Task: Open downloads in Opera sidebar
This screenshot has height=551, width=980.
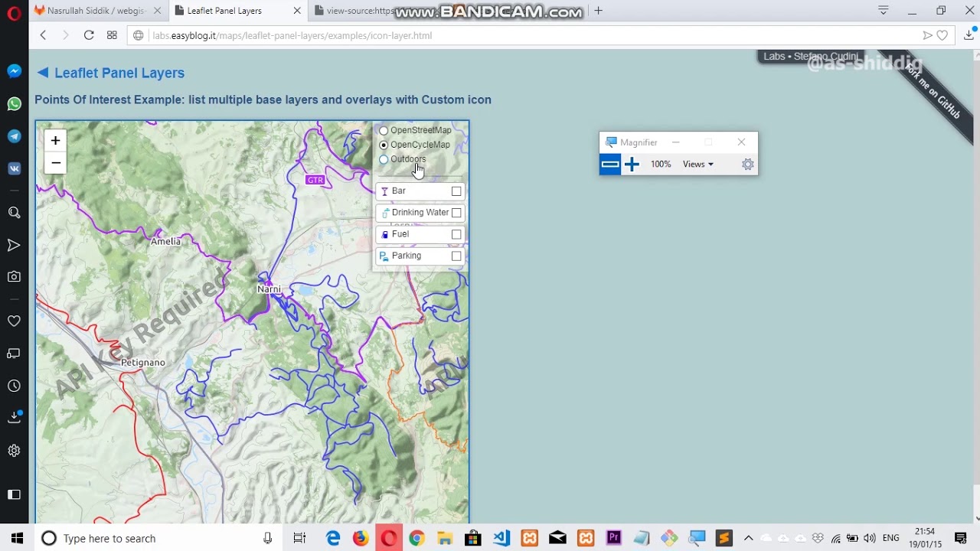Action: coord(14,417)
